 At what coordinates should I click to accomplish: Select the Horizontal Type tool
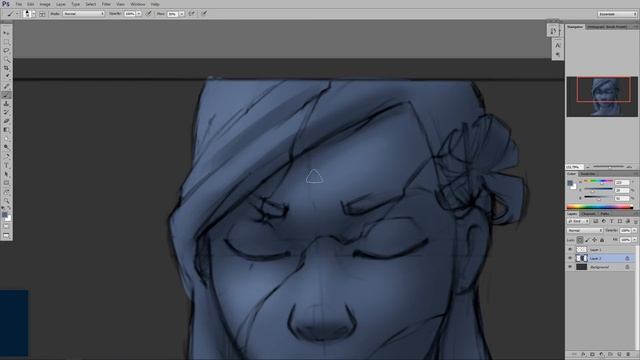(6, 165)
